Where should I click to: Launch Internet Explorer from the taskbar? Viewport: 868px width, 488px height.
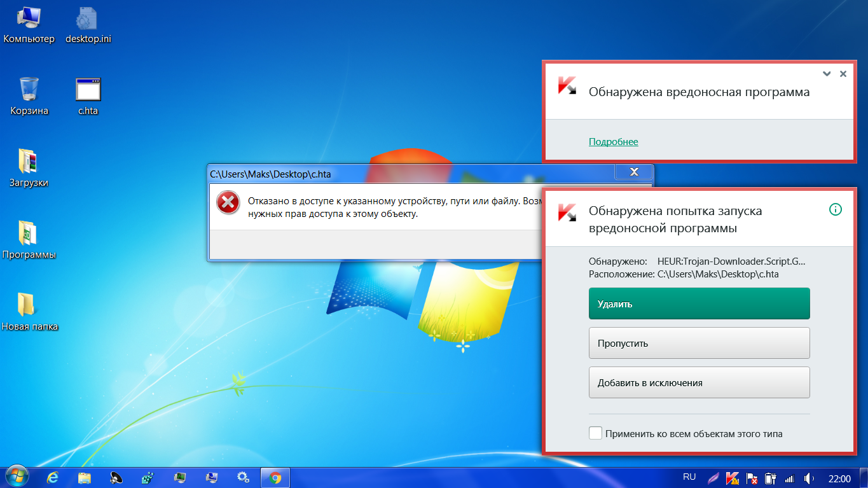coord(53,477)
